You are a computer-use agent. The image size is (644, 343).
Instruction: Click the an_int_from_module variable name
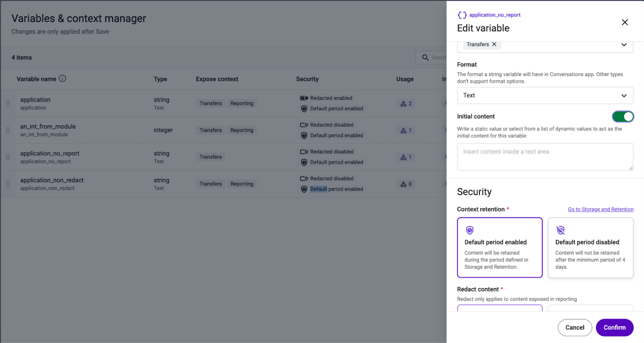[48, 127]
